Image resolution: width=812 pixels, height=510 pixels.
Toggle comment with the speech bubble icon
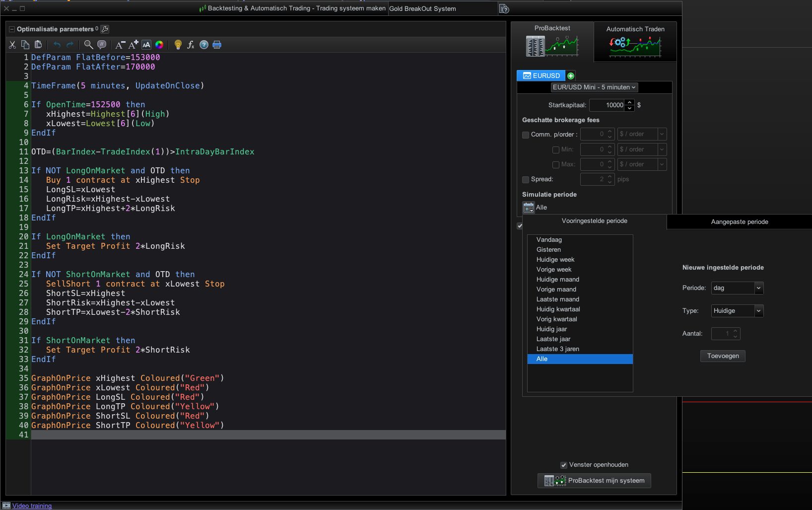102,45
